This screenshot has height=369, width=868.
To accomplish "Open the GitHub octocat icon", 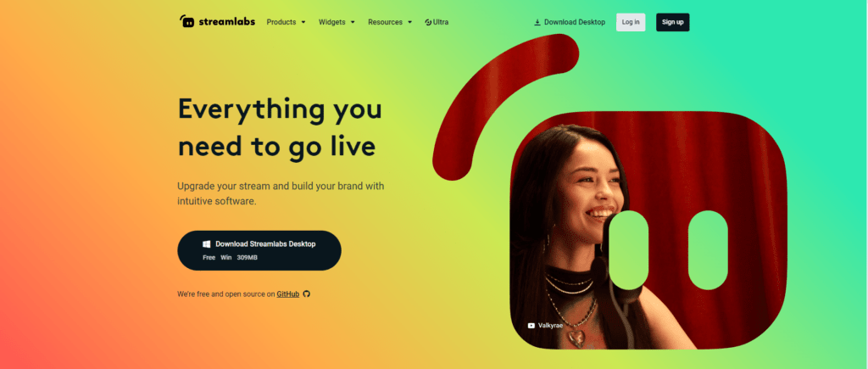I will tap(307, 294).
